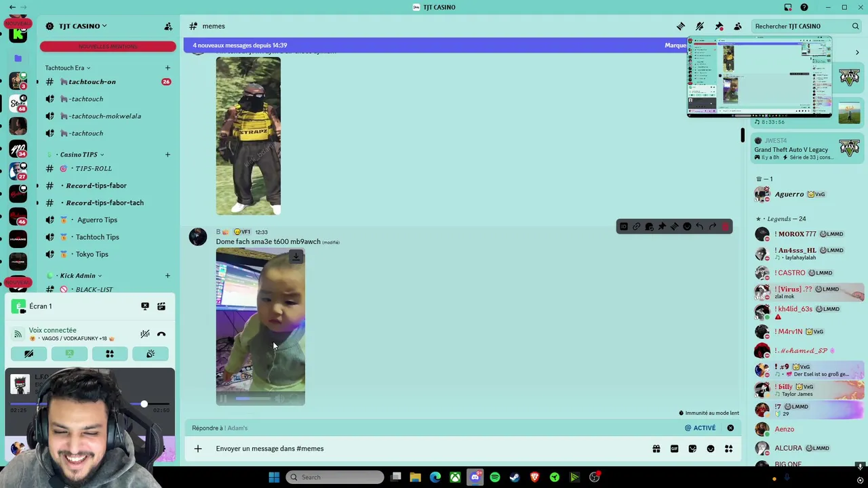Expand the activity panel chevron
The image size is (868, 488).
point(857,52)
